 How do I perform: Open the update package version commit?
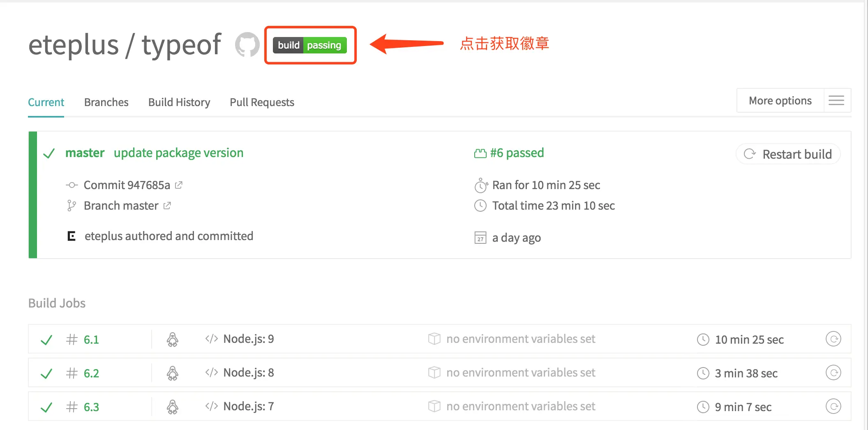tap(178, 153)
